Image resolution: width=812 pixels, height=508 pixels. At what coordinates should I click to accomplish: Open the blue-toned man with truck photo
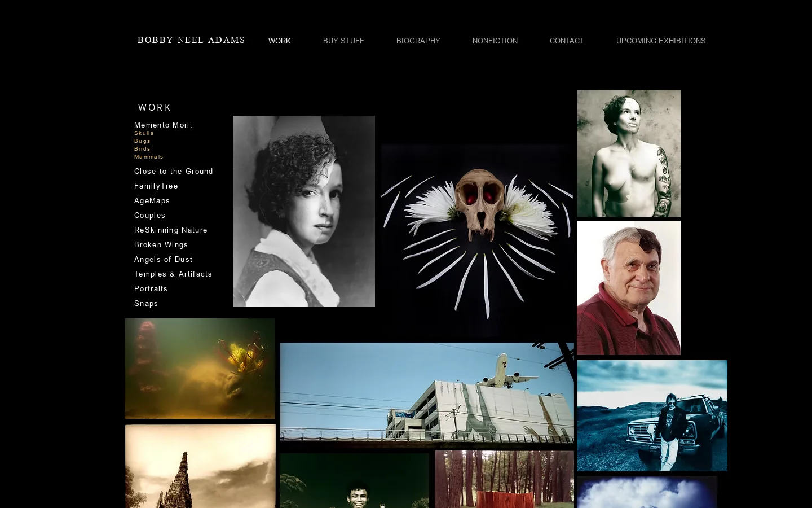click(x=652, y=415)
